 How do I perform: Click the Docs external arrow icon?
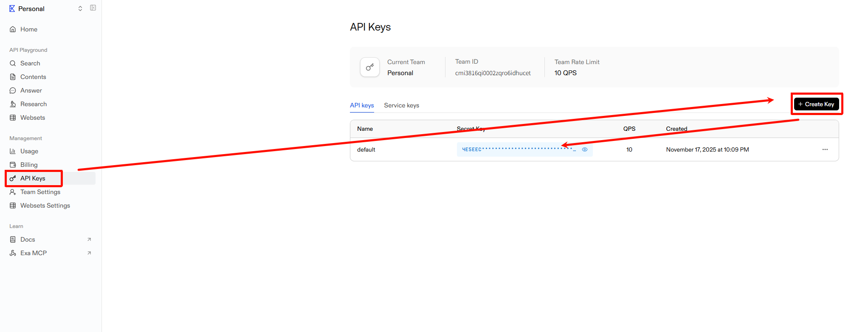click(89, 239)
